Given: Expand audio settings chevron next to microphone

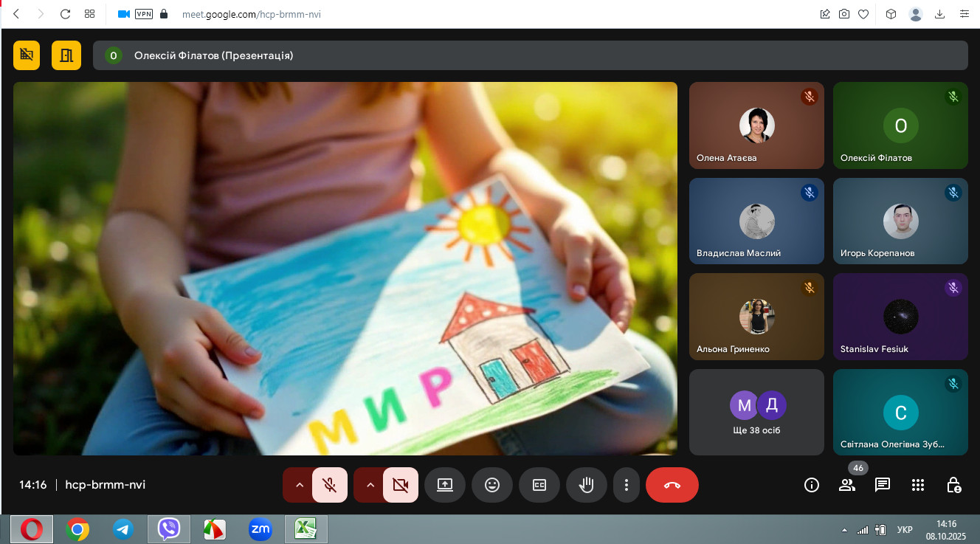Looking at the screenshot, I should (299, 485).
